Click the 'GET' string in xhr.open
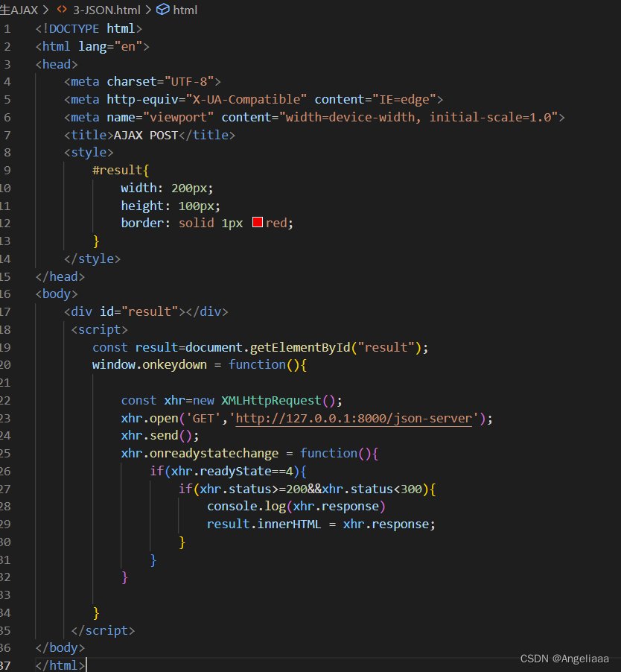Screen dimensions: 621x672 tap(203, 418)
